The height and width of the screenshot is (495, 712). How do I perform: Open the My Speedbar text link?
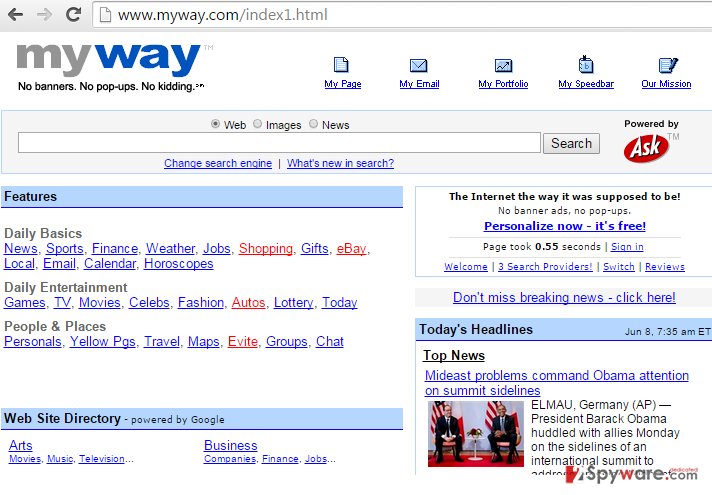(586, 84)
